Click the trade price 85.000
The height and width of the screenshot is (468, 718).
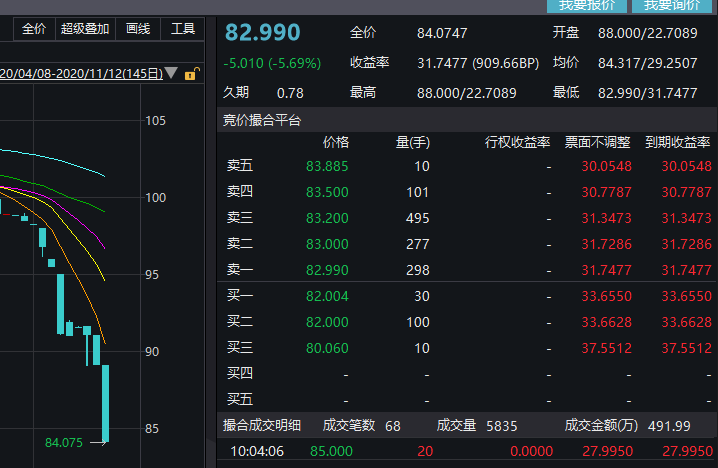[331, 452]
